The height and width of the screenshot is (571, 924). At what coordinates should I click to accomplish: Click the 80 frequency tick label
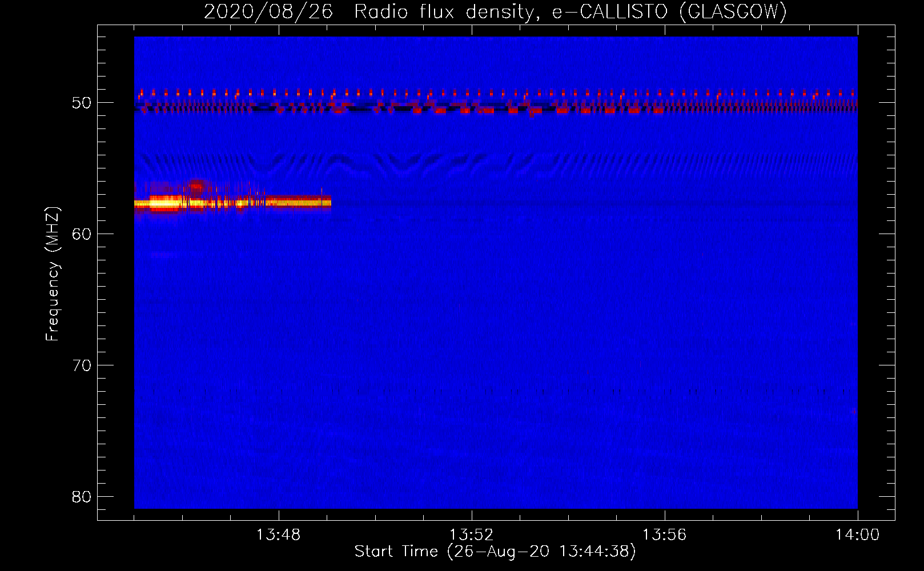pyautogui.click(x=82, y=497)
